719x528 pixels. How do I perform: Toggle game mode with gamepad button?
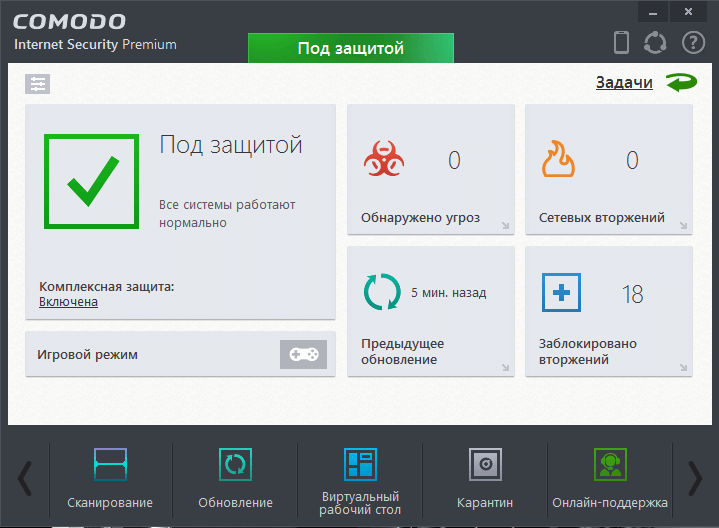(304, 354)
